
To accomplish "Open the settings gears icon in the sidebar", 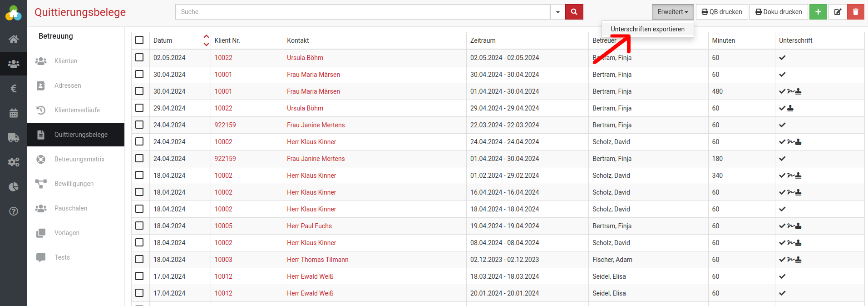I will pyautogui.click(x=14, y=162).
